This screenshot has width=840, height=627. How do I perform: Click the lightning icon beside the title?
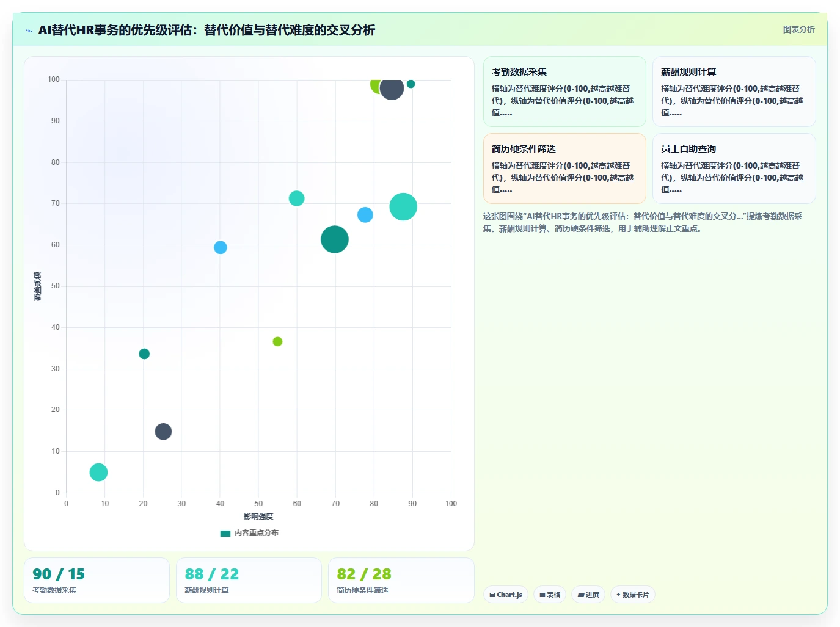[29, 31]
